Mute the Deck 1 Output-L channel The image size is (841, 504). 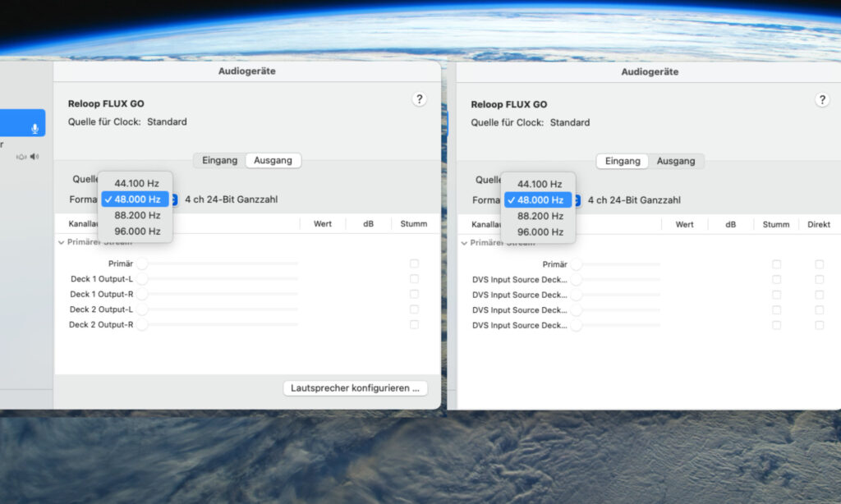tap(414, 279)
